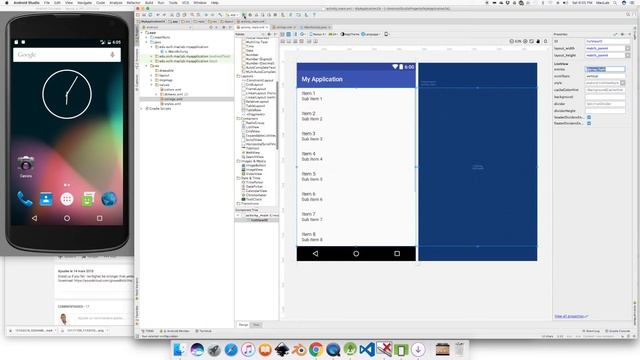Open Google Chrome from the Dock

pyautogui.click(x=316, y=349)
